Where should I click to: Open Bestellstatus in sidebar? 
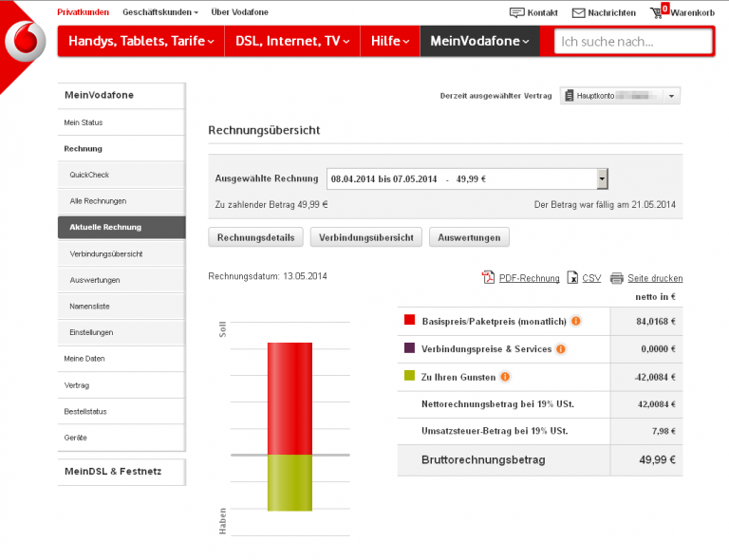pos(121,411)
